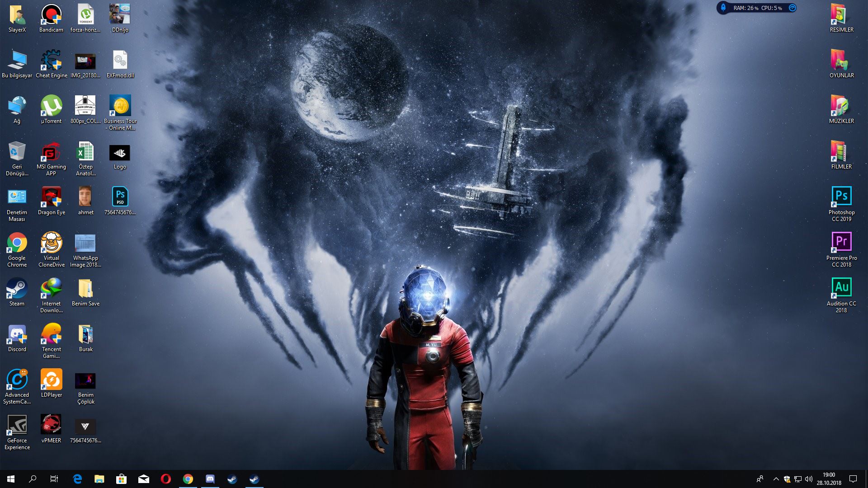Show hidden system tray icons
This screenshot has width=868, height=488.
coord(776,479)
